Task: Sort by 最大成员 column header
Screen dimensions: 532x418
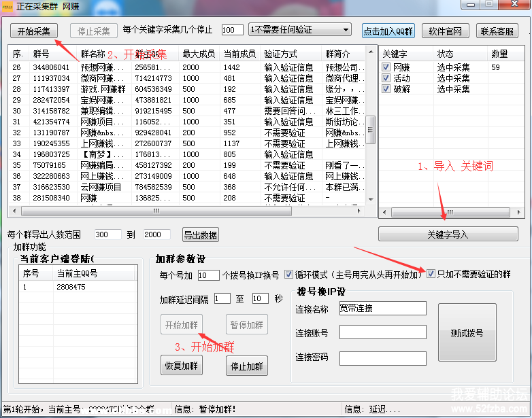Action: (x=199, y=54)
